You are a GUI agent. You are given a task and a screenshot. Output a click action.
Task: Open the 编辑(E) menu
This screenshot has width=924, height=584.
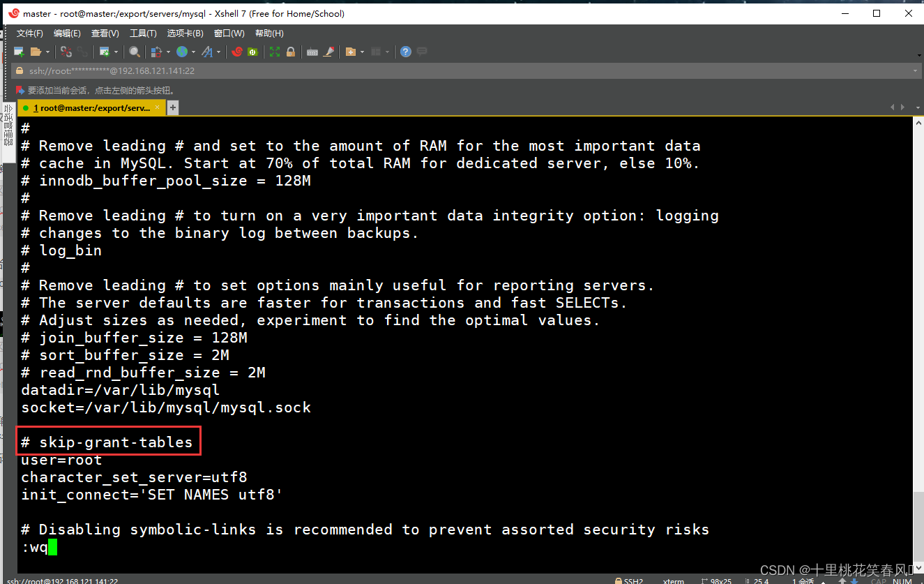[67, 33]
